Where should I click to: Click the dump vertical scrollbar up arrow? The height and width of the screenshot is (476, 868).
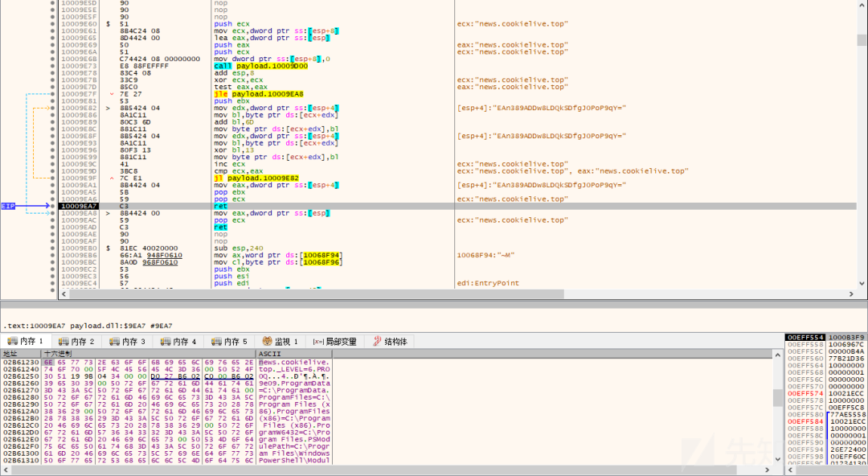pos(778,355)
